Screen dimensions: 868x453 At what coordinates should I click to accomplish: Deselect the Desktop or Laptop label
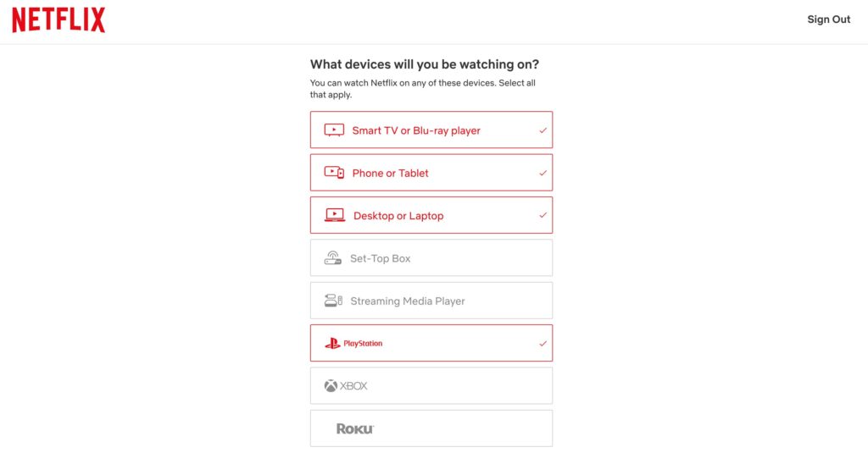[x=398, y=216]
